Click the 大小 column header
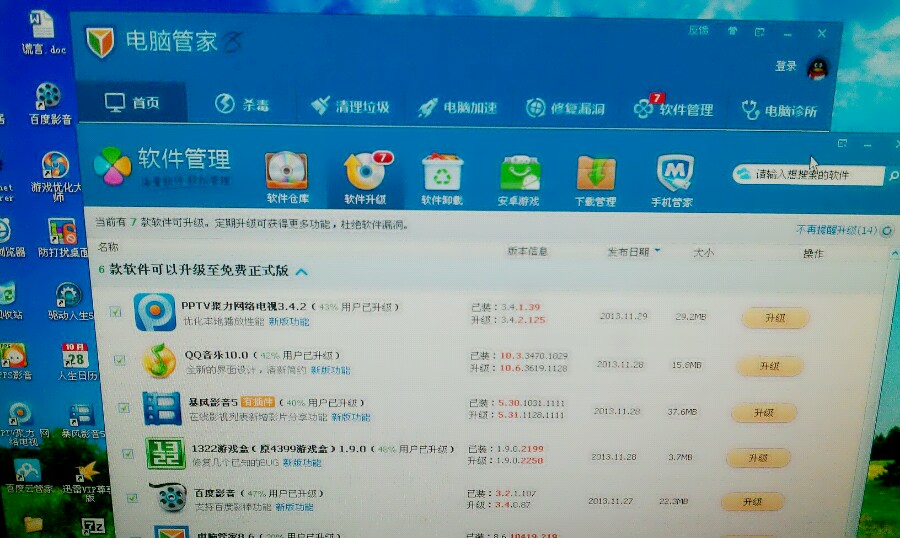This screenshot has height=538, width=900. [703, 252]
